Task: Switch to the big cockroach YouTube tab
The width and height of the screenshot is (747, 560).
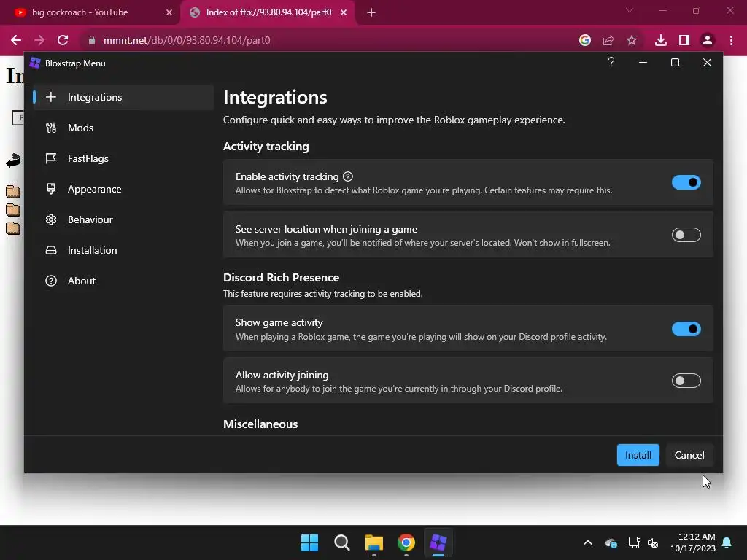Action: pos(90,12)
